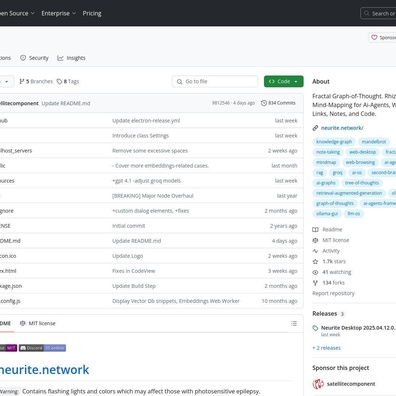View the 5 Branches link

pyautogui.click(x=36, y=81)
